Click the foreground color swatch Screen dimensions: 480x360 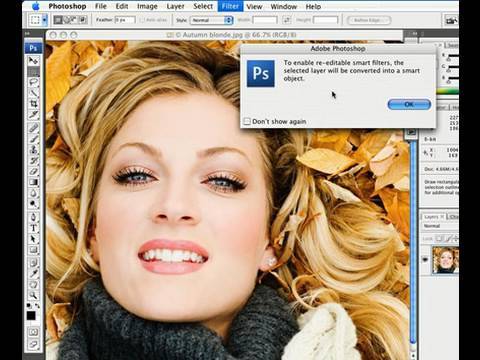pyautogui.click(x=31, y=315)
